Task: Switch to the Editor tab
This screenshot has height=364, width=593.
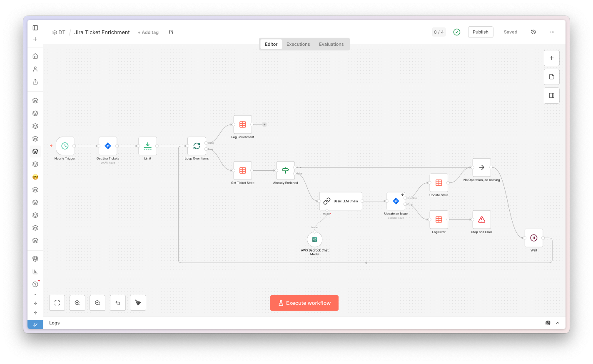Action: coord(271,44)
